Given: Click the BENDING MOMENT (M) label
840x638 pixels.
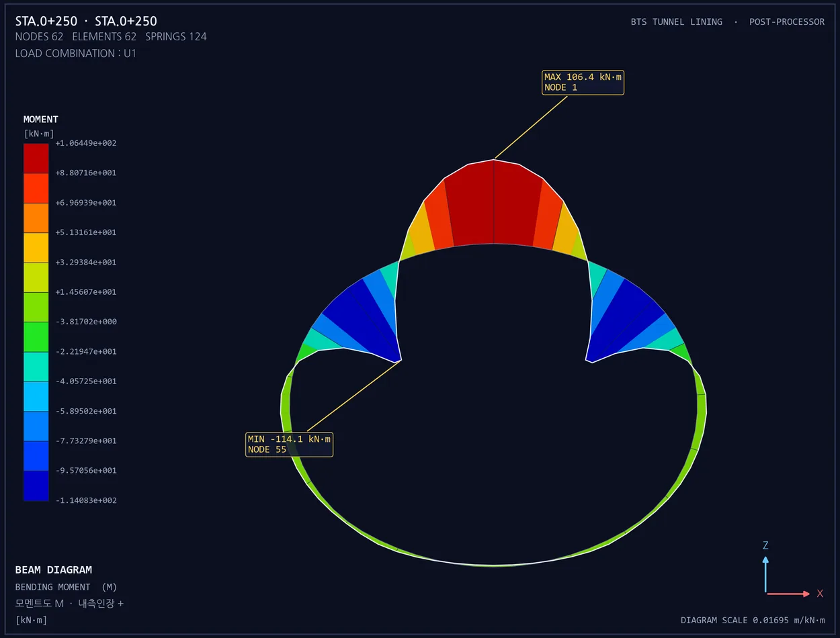Looking at the screenshot, I should coord(67,587).
